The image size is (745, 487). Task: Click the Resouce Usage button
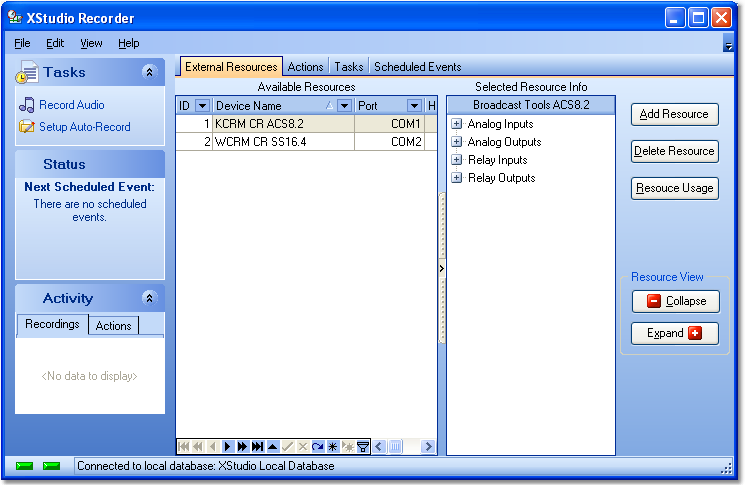[x=674, y=189]
